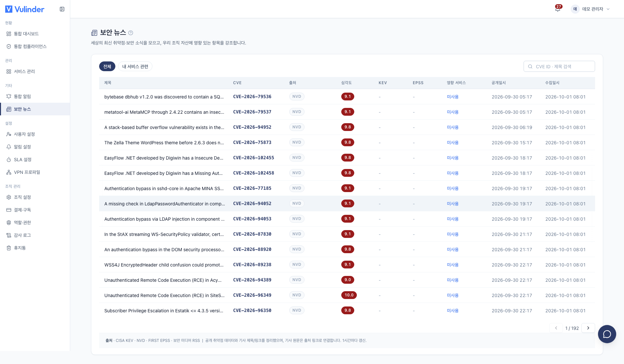This screenshot has height=364, width=624.
Task: Click the 9.0 severity badge
Action: click(348, 280)
